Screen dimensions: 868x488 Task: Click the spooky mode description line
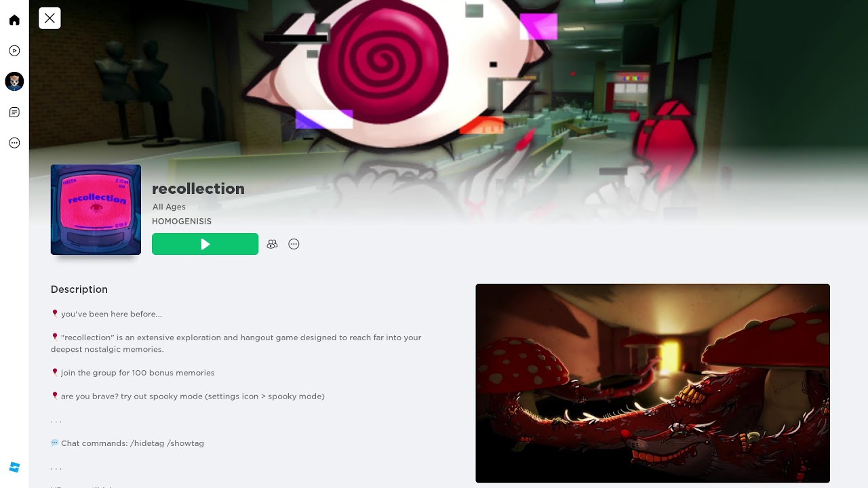(x=188, y=396)
